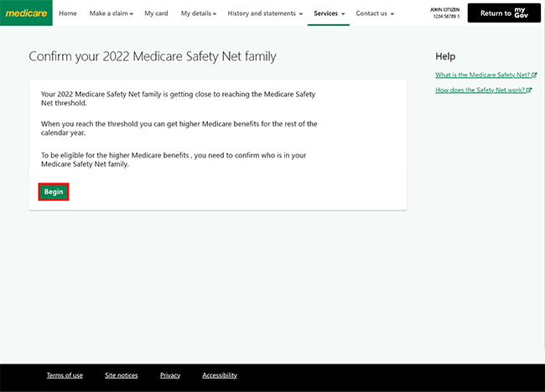Open Site notices in the footer
This screenshot has width=545, height=392.
[122, 375]
